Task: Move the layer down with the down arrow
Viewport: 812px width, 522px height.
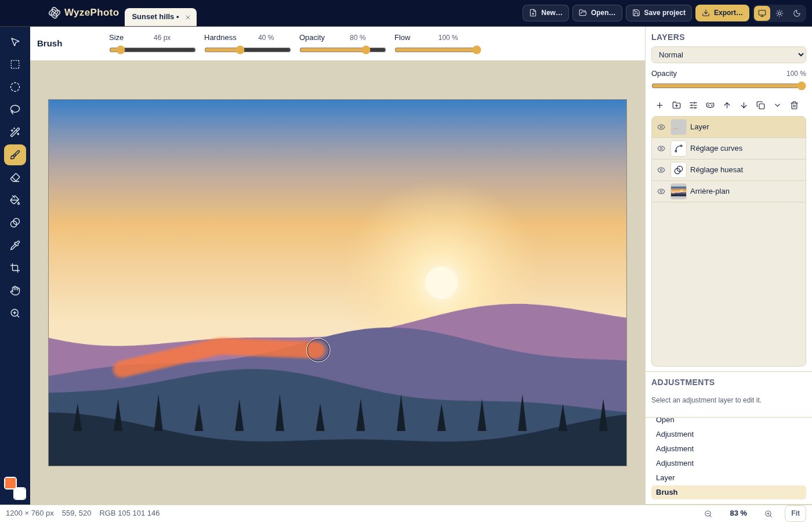Action: 744,105
